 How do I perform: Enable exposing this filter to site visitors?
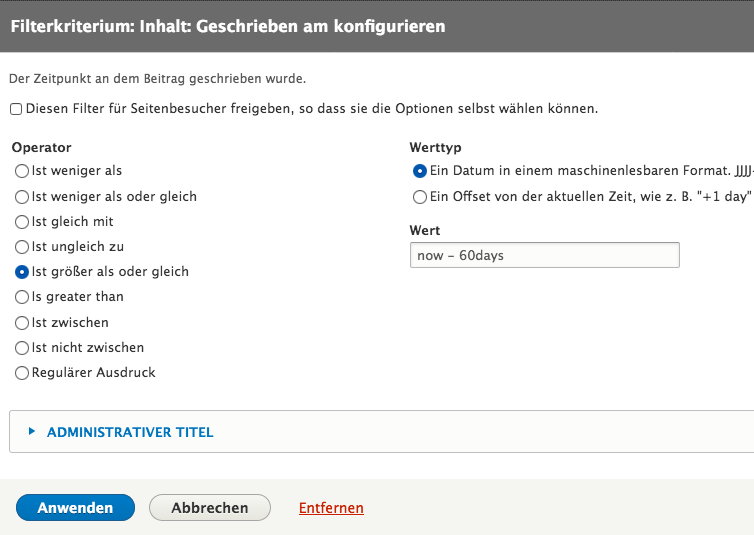(x=16, y=109)
